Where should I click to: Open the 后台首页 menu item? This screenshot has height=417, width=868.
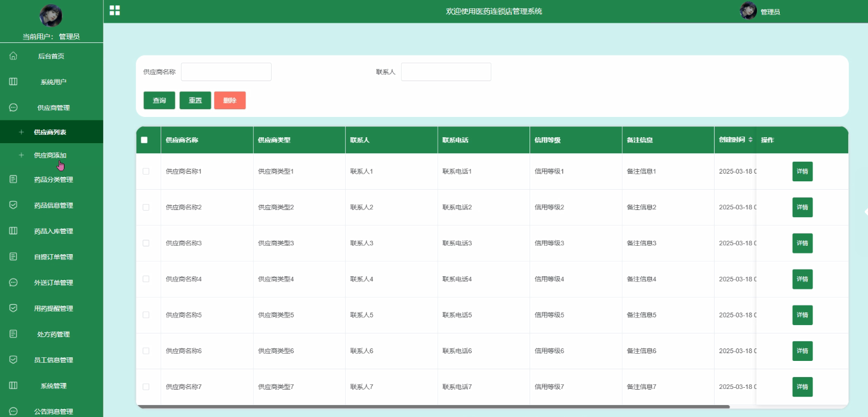[x=51, y=56]
